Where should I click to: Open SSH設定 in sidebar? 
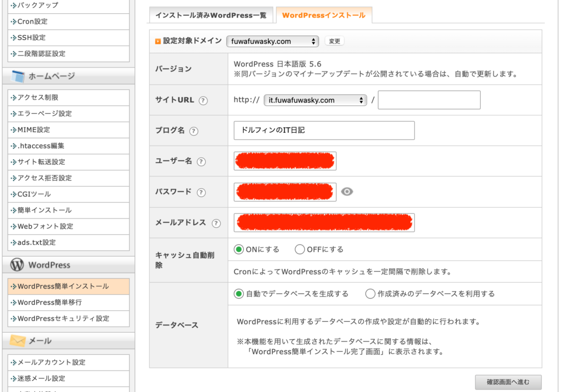[69, 38]
